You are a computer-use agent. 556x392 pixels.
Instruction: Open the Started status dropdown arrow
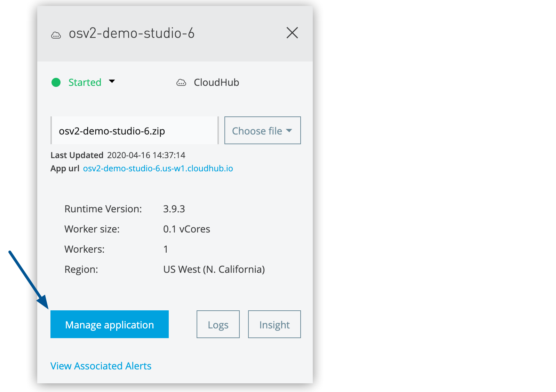[112, 82]
